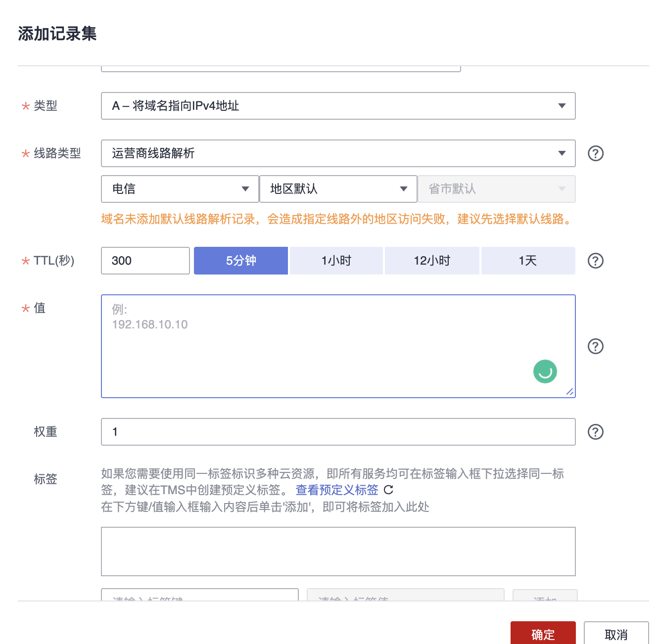Cancel with the 取消 button

[x=616, y=634]
